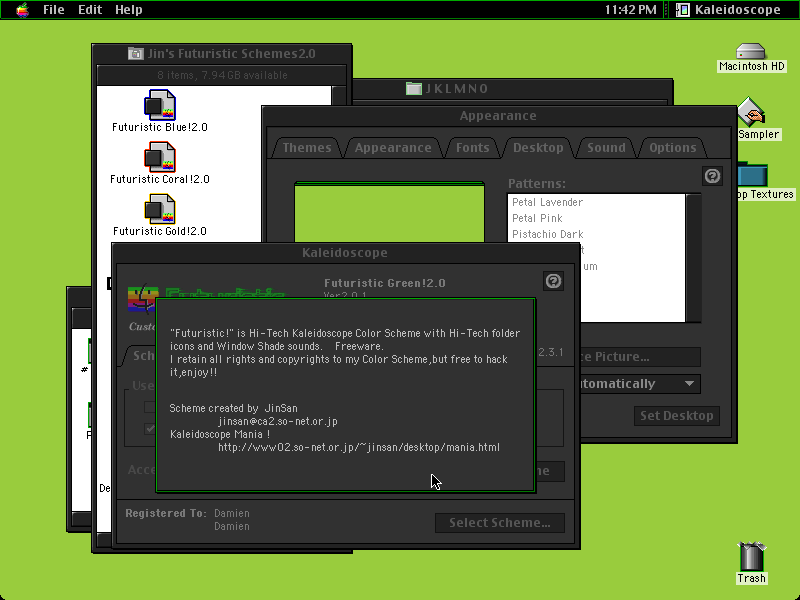This screenshot has height=600, width=800.
Task: Click the Kaleidoscope window title bar
Action: point(345,253)
